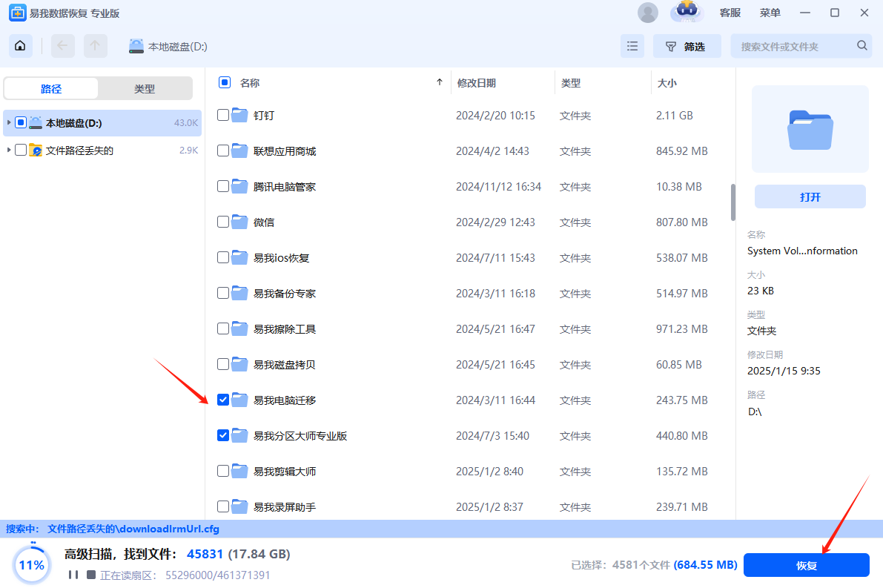Click the 恢复 recover button
This screenshot has width=883, height=588.
pos(807,565)
